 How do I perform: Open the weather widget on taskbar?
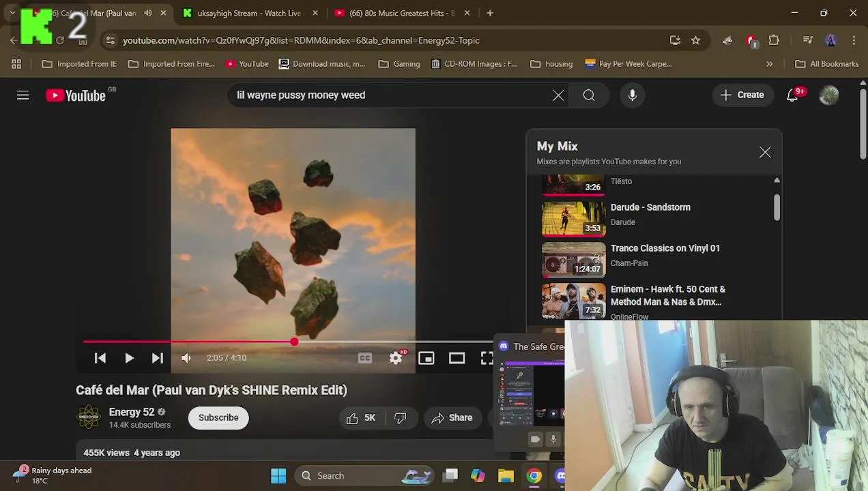pos(53,475)
